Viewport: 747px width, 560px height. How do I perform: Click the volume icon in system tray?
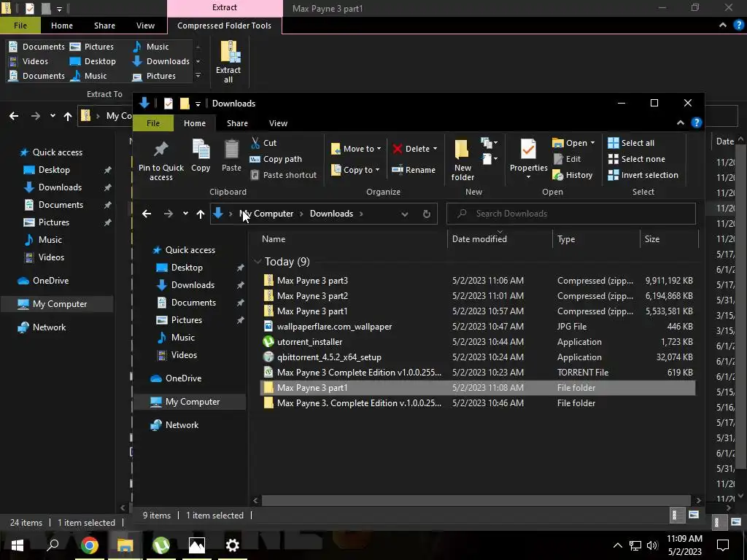pyautogui.click(x=651, y=545)
